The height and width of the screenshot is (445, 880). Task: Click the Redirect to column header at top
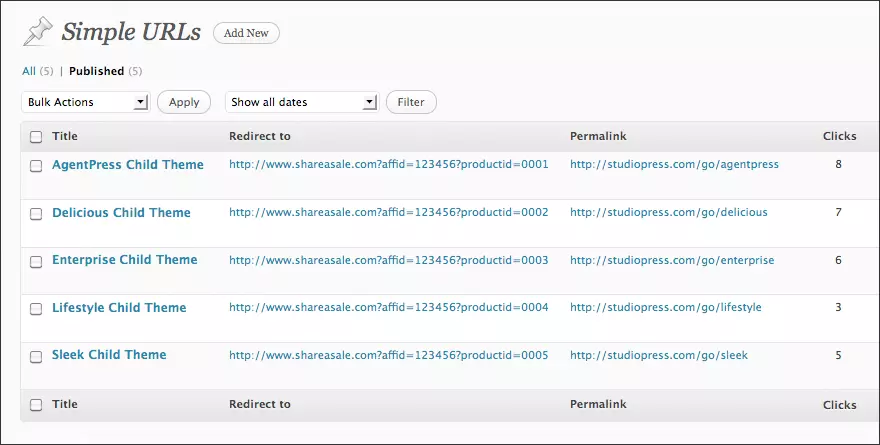[260, 136]
